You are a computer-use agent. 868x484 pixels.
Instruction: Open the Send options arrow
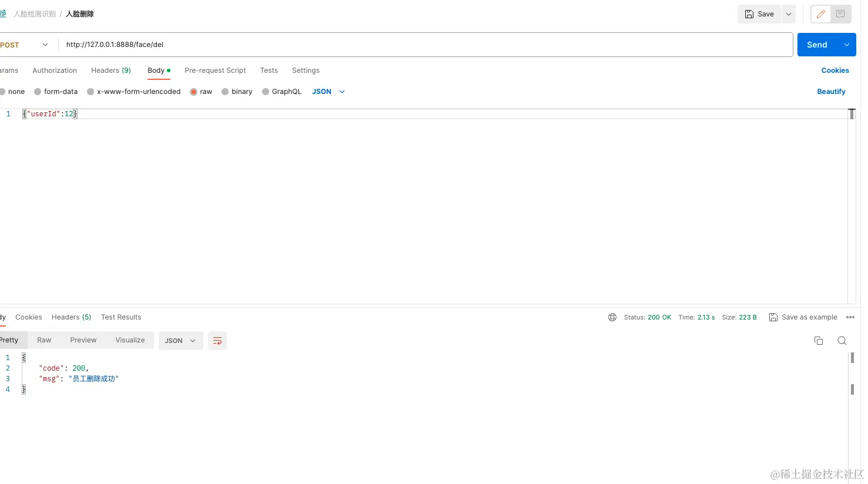(x=847, y=45)
